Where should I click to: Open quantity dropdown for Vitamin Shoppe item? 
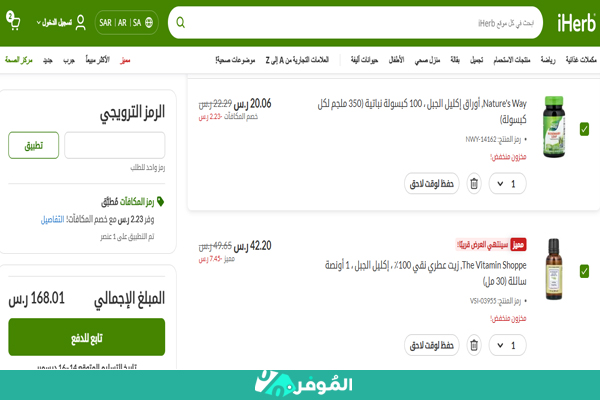pyautogui.click(x=507, y=345)
